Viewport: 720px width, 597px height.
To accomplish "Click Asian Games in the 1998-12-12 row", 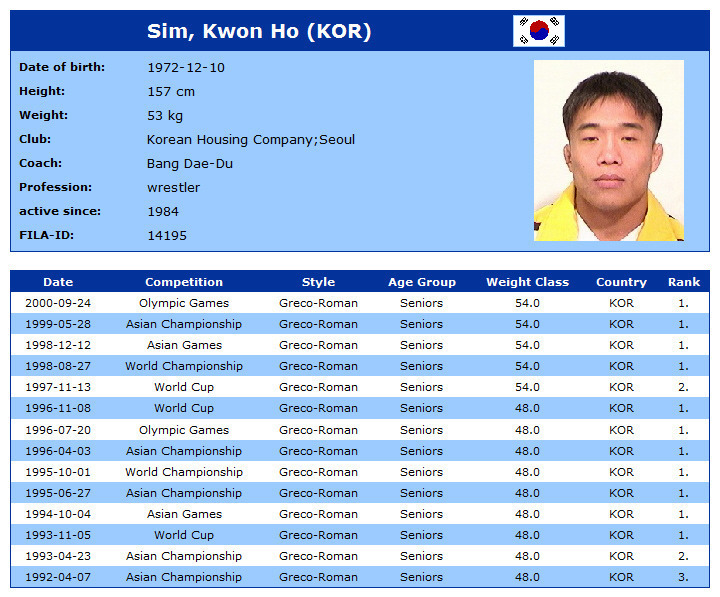I will [184, 345].
